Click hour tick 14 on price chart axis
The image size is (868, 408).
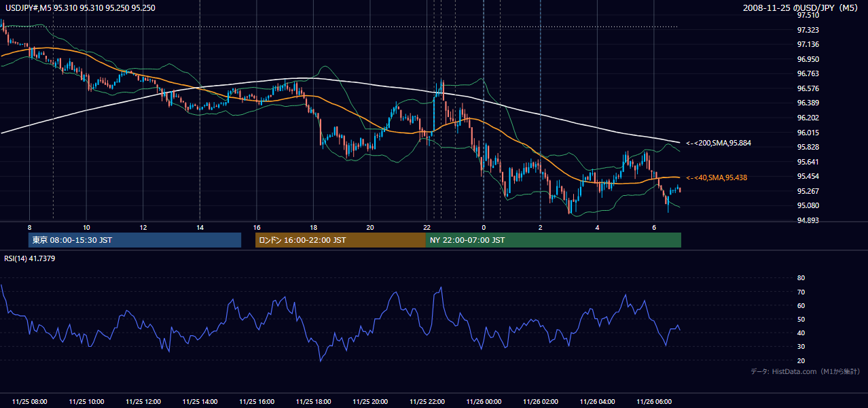point(200,227)
